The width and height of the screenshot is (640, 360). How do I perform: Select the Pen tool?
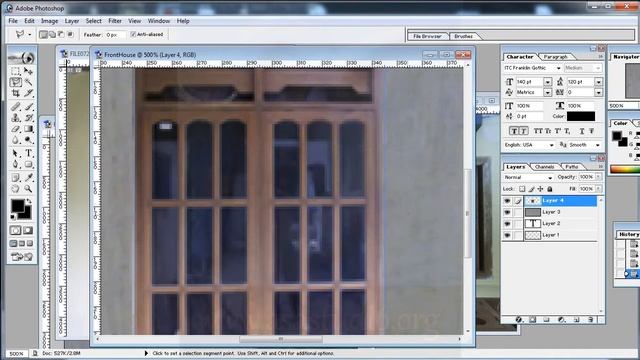pyautogui.click(x=16, y=164)
